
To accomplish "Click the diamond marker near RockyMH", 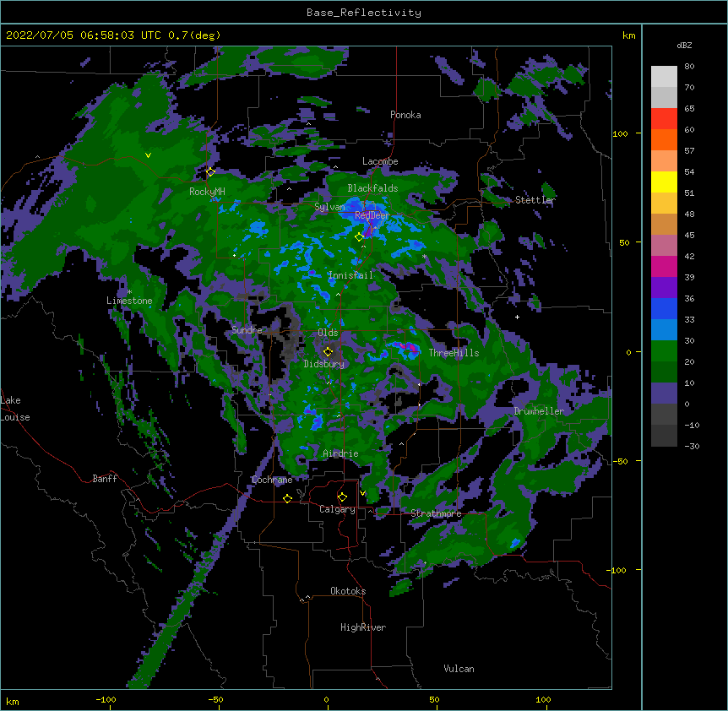I will tap(210, 171).
